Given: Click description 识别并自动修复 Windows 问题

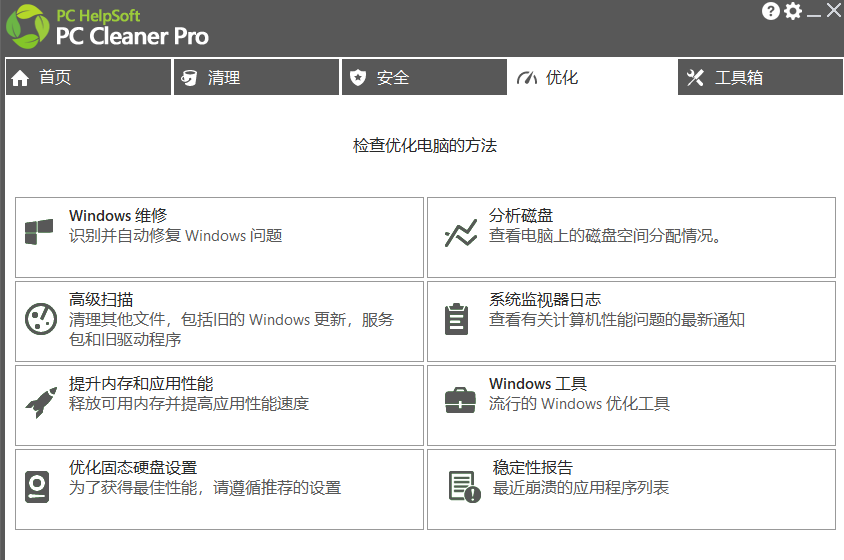Looking at the screenshot, I should pyautogui.click(x=175, y=235).
